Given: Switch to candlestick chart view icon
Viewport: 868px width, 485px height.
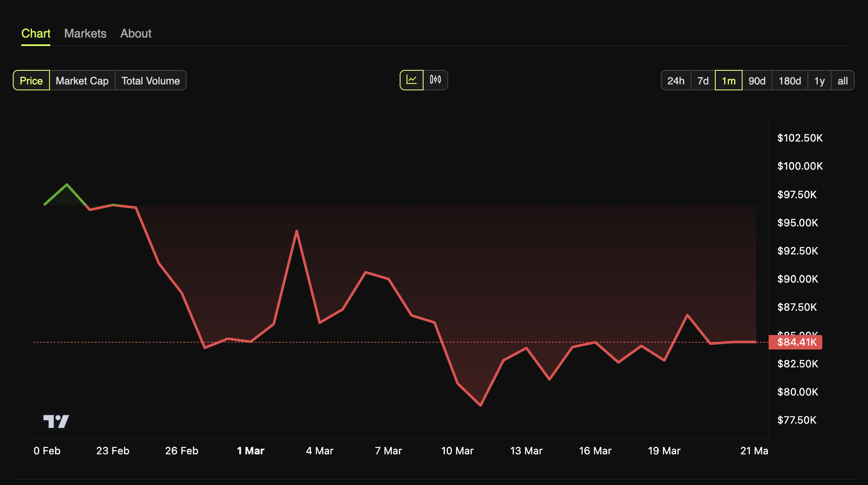Looking at the screenshot, I should 435,80.
